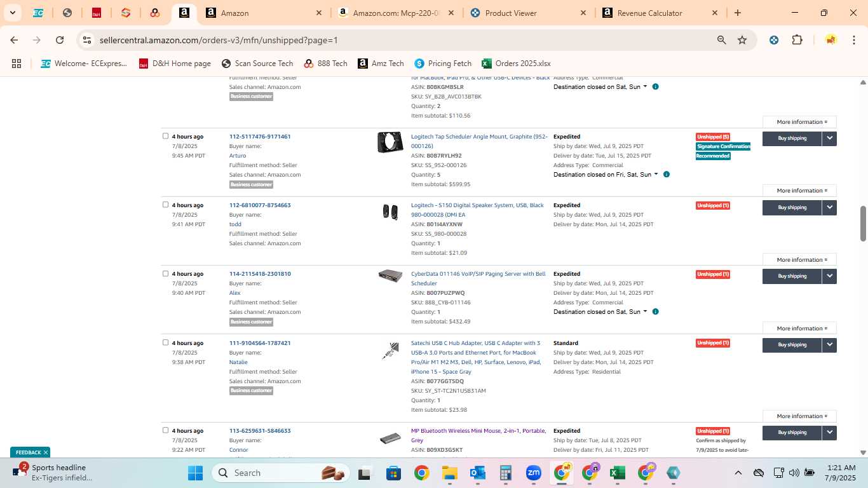Open the Extensions puzzle icon
Screen dimensions: 868x488
pyautogui.click(x=797, y=40)
